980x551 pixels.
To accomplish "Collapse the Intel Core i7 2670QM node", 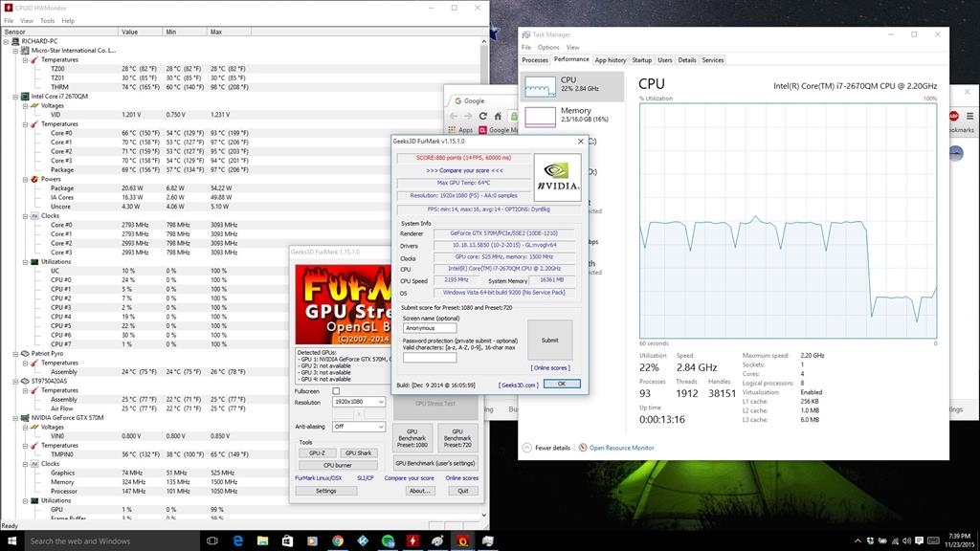I will [x=15, y=97].
